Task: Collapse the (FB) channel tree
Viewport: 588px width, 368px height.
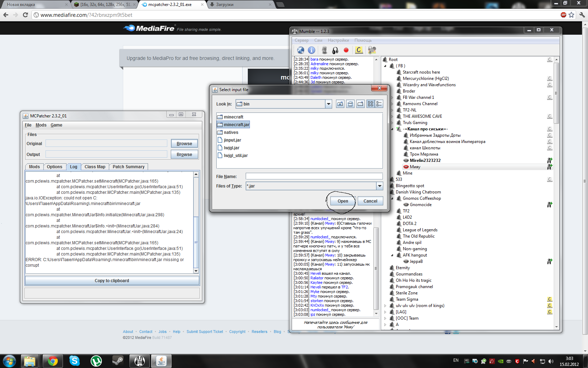Action: (x=385, y=66)
